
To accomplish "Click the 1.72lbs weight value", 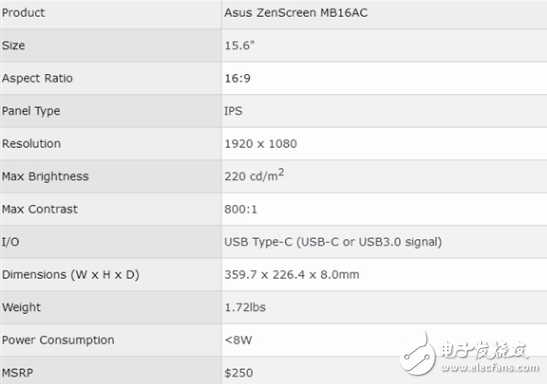I will pyautogui.click(x=245, y=308).
